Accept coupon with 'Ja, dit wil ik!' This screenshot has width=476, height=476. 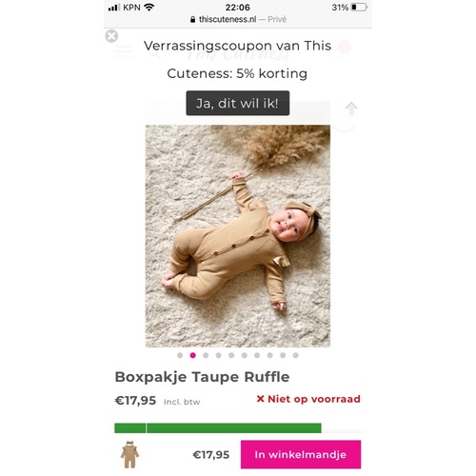coord(238,103)
